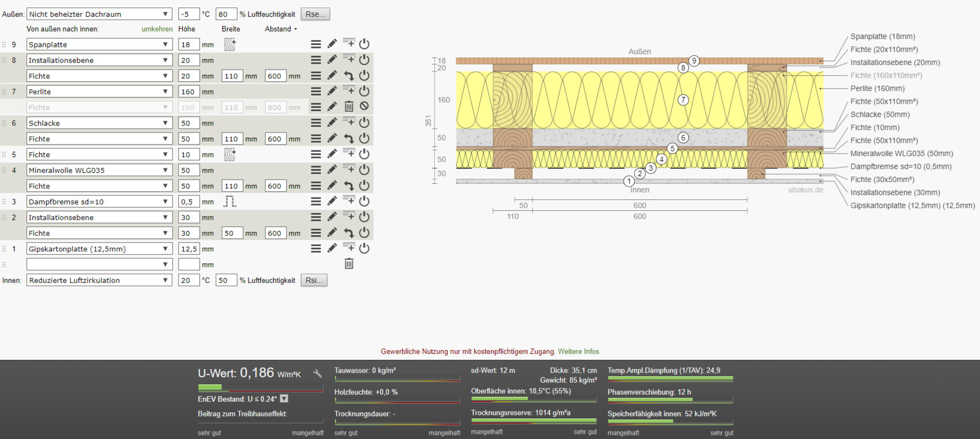This screenshot has width=980, height=439.
Task: Click the Perlite height input field
Action: 189,92
